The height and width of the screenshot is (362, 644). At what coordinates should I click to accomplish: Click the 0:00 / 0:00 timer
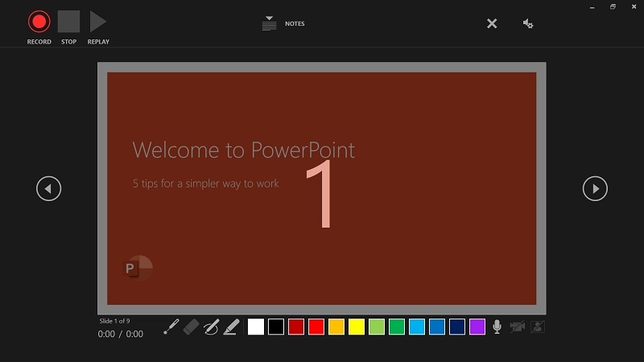tap(120, 334)
